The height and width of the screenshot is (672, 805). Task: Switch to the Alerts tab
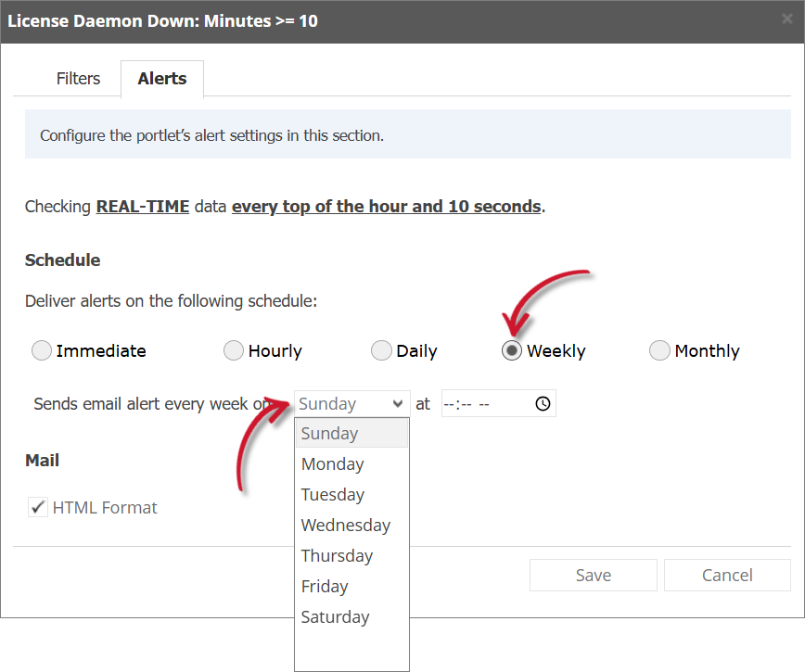click(161, 79)
